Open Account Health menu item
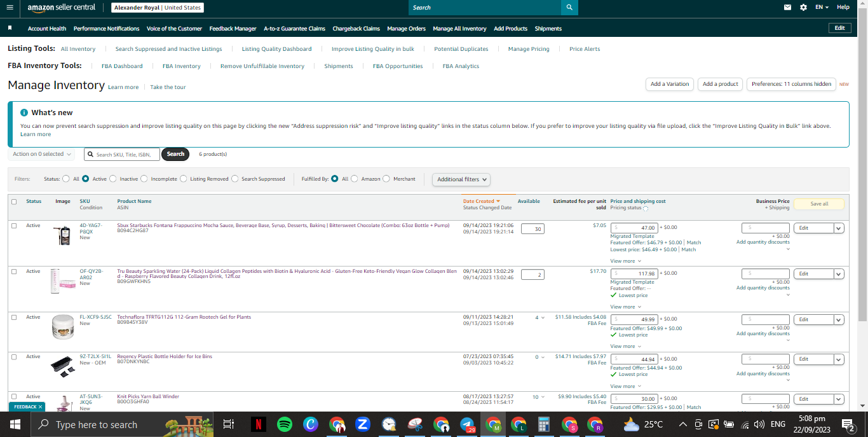The width and height of the screenshot is (868, 437). pyautogui.click(x=47, y=28)
